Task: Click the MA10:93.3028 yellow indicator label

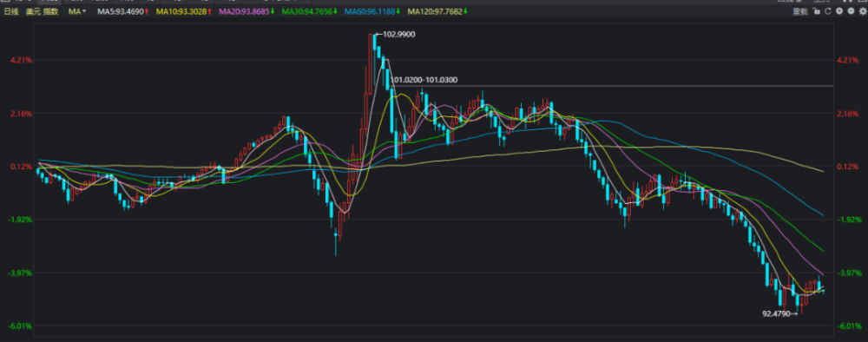Action: [184, 11]
